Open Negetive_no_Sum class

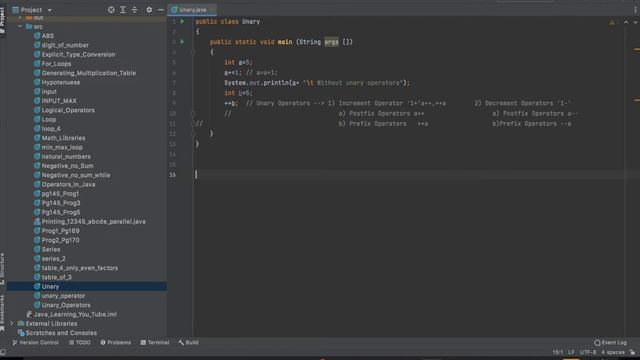[x=67, y=166]
